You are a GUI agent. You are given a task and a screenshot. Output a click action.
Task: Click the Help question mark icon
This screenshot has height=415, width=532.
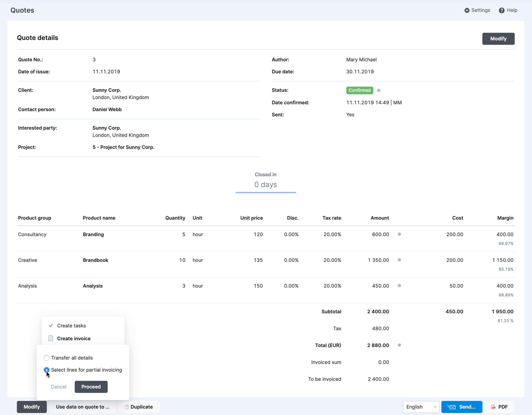[502, 10]
